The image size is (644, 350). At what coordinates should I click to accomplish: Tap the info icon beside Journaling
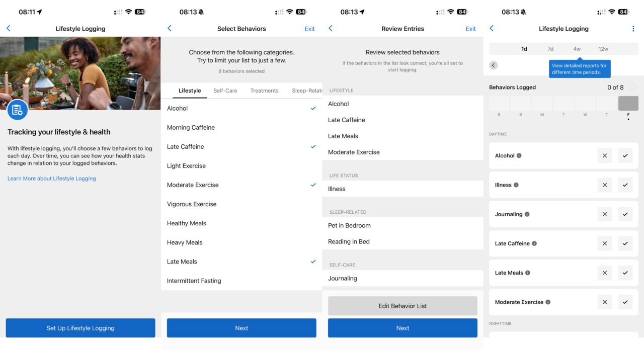(x=527, y=214)
